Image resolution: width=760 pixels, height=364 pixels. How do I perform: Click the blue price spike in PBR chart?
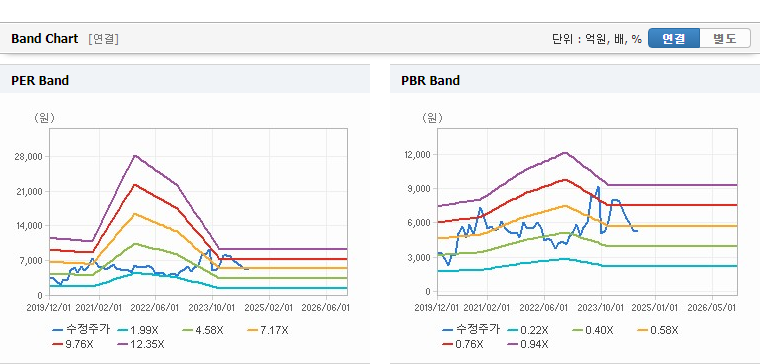click(x=599, y=187)
